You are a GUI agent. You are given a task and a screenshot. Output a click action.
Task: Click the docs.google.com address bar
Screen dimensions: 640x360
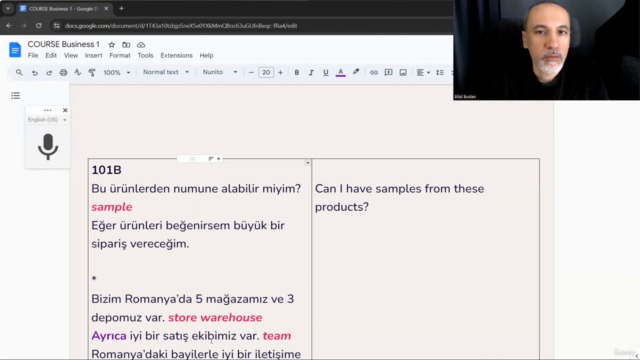point(181,26)
